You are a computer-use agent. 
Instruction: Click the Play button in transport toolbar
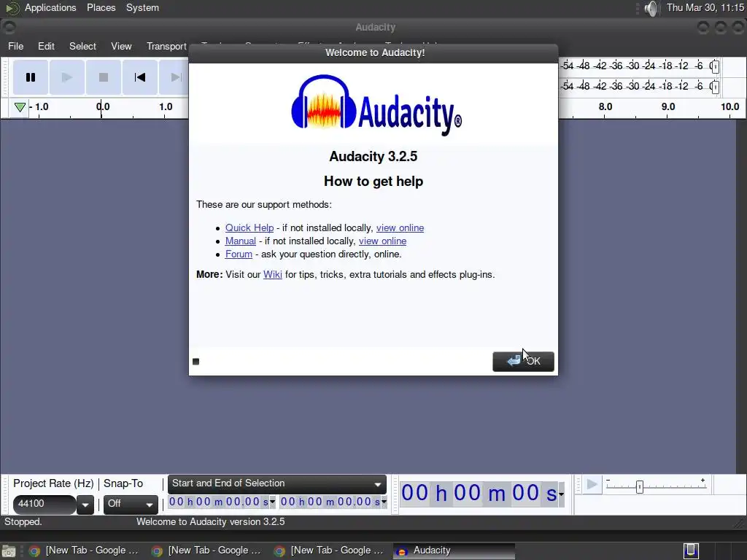pos(67,77)
